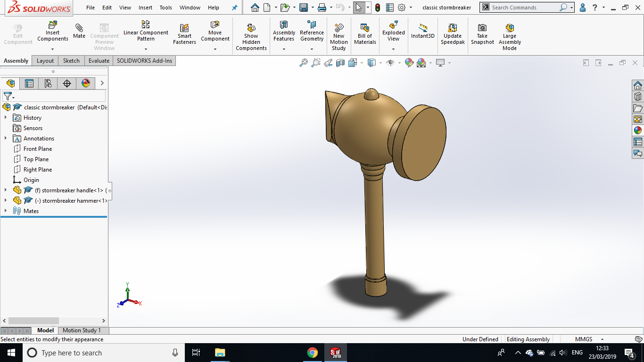Click the feature tree filter funnel
Viewport: 644px width, 362px height.
pyautogui.click(x=8, y=96)
